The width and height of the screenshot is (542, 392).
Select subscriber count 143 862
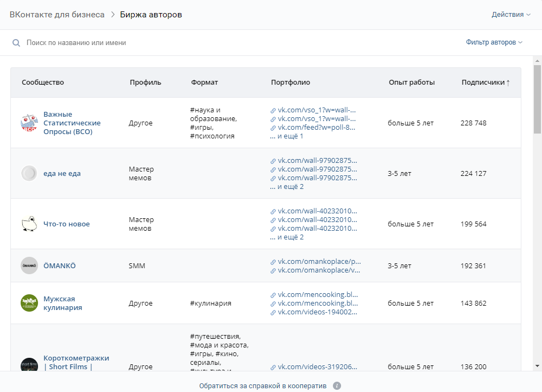click(x=474, y=303)
